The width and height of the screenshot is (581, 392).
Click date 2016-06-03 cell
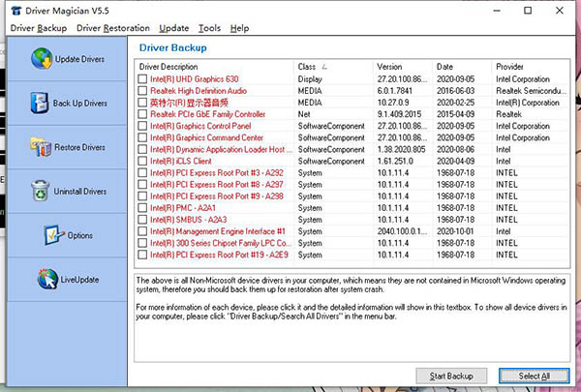click(455, 91)
